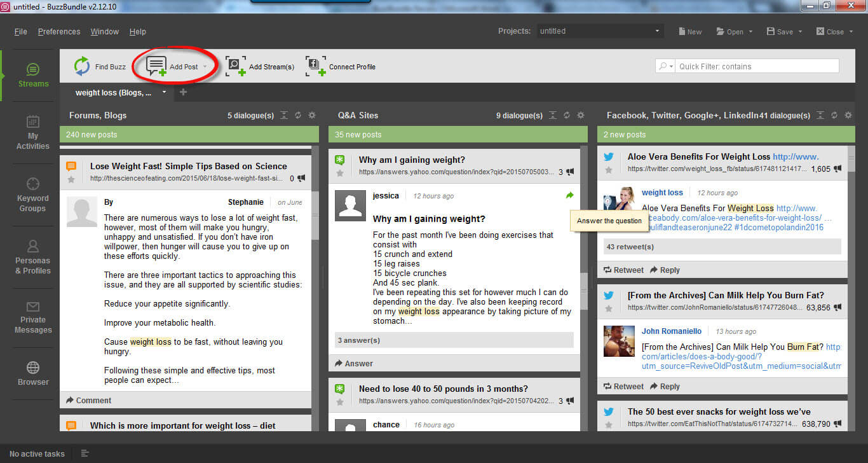
Task: Refresh the Forums, Blogs stream
Action: click(x=298, y=115)
